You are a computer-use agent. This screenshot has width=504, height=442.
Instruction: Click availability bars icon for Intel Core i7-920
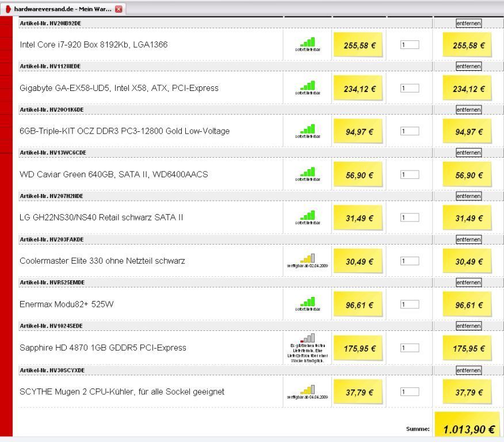coord(308,42)
